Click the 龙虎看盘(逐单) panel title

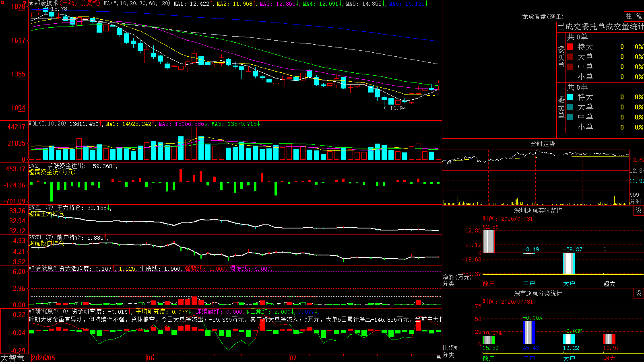(543, 16)
